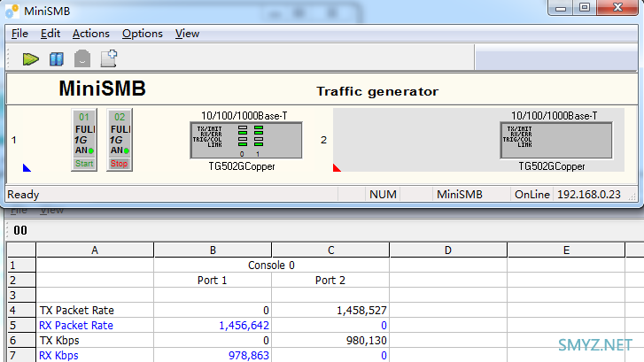
Task: Select row 5 header in spreadsheet
Action: pyautogui.click(x=22, y=325)
